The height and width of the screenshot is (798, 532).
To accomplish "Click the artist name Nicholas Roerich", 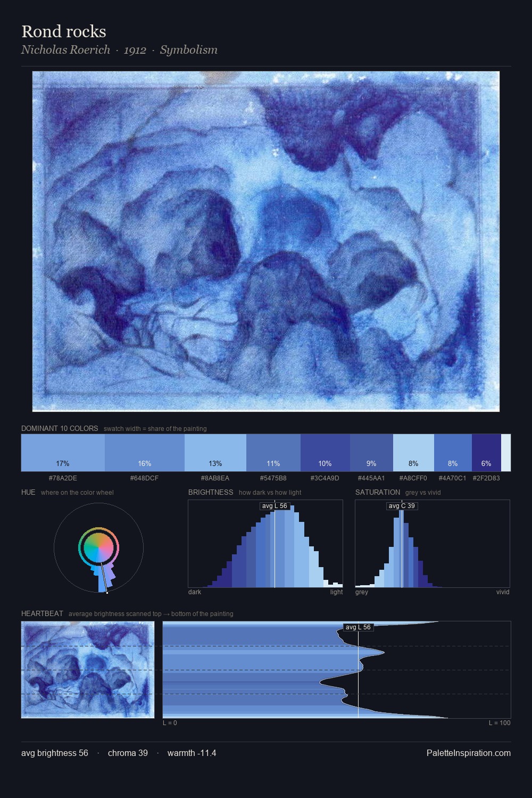I will 65,50.
